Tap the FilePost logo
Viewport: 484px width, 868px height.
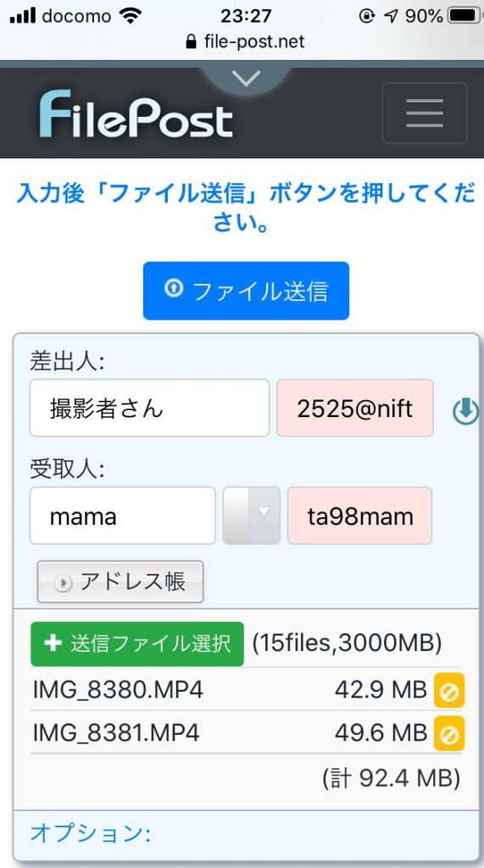(x=136, y=114)
